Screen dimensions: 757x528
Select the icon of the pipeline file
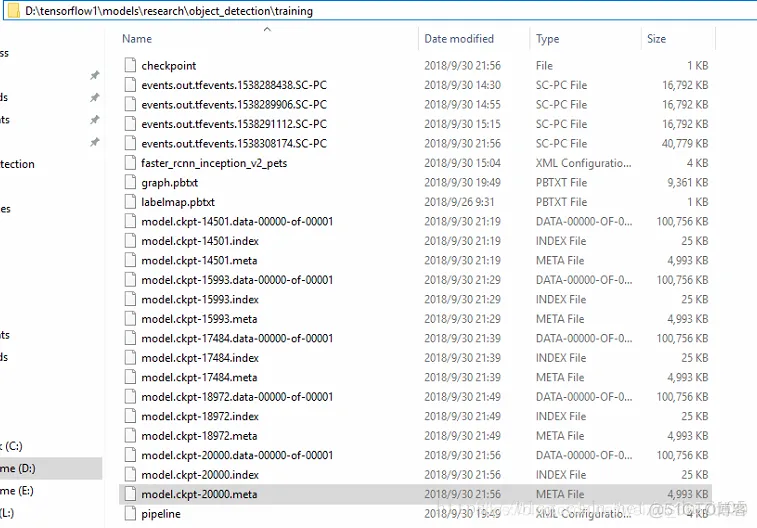tap(130, 514)
